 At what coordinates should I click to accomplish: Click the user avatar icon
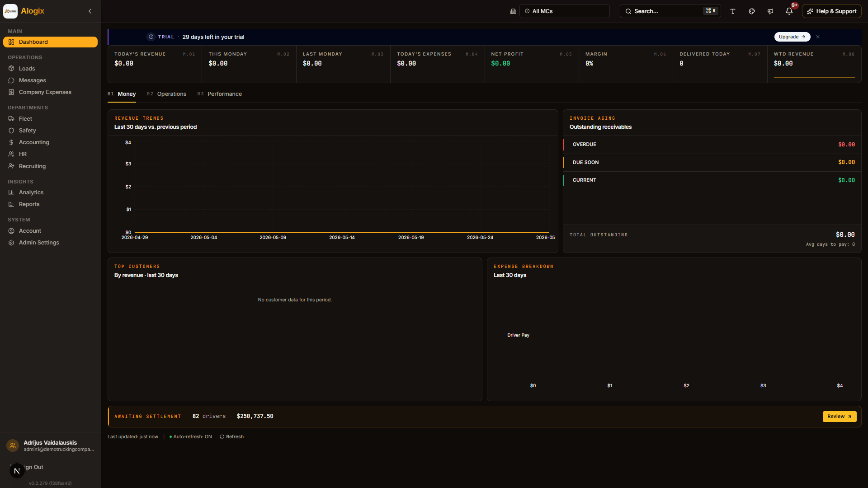tap(13, 446)
